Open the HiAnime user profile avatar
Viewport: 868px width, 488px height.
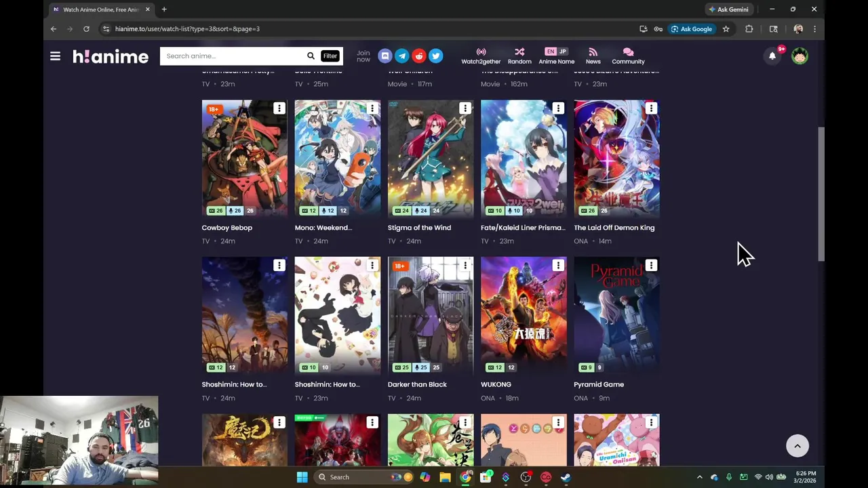pyautogui.click(x=800, y=56)
